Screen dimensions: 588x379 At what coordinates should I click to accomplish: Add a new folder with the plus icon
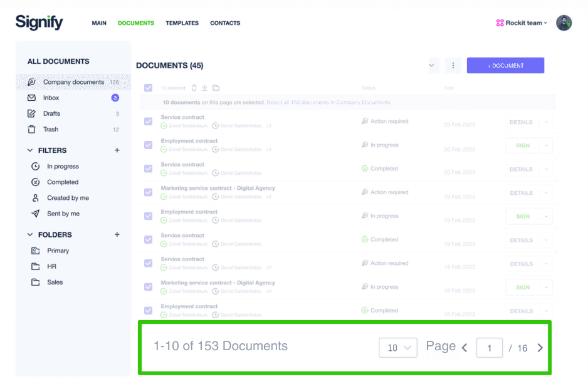point(117,235)
